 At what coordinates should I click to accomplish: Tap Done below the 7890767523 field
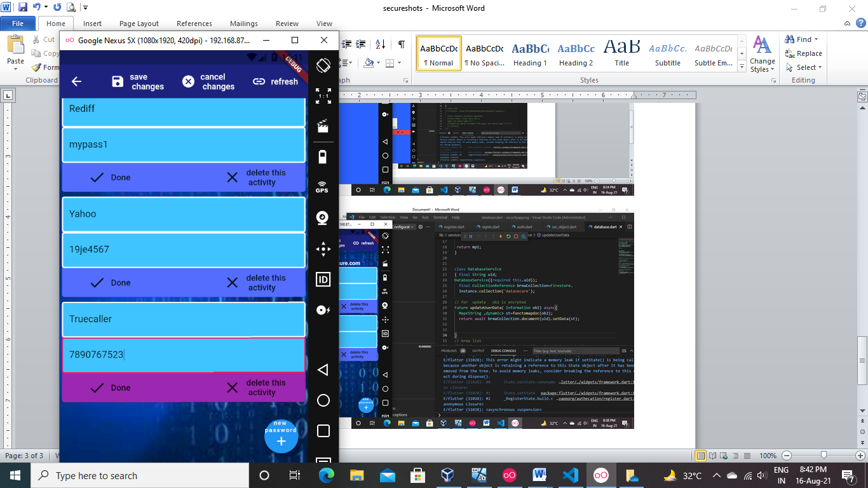111,388
